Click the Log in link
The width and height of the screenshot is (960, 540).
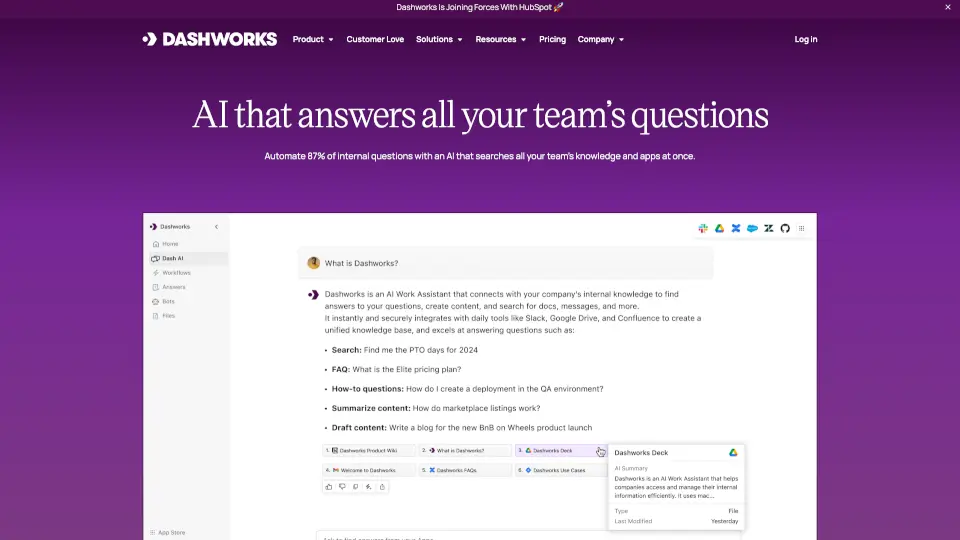click(x=805, y=40)
